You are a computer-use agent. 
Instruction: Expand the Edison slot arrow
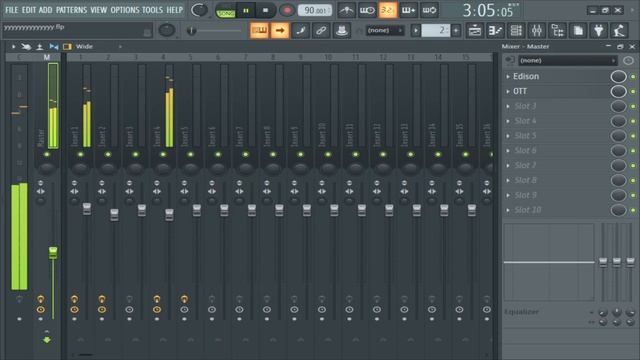click(508, 76)
